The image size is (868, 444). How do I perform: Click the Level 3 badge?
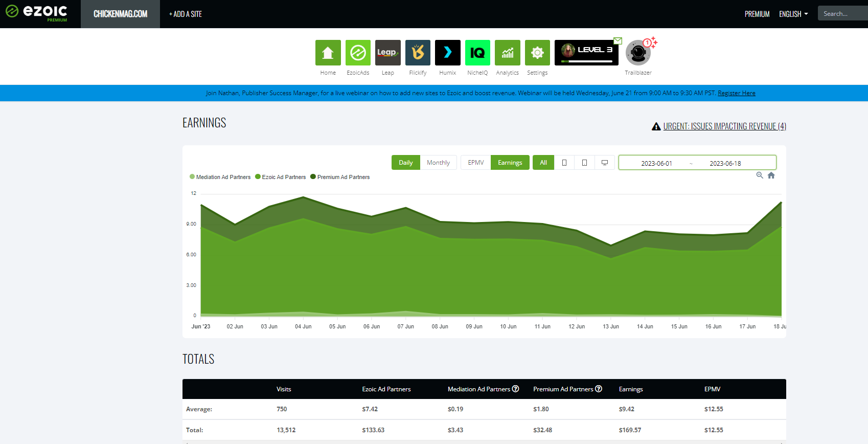coord(586,53)
